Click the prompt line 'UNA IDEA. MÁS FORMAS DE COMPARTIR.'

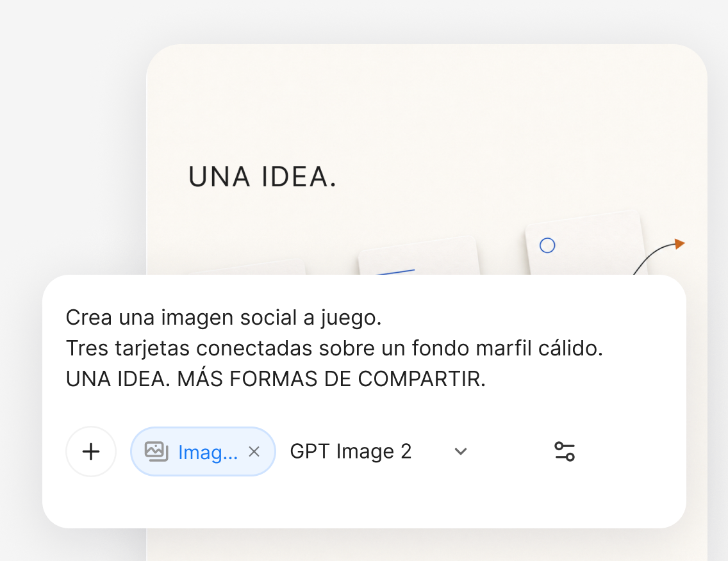tap(276, 378)
